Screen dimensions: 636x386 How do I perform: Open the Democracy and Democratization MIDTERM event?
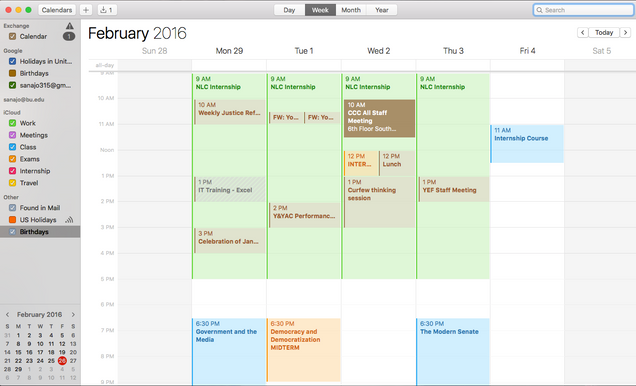coord(303,350)
